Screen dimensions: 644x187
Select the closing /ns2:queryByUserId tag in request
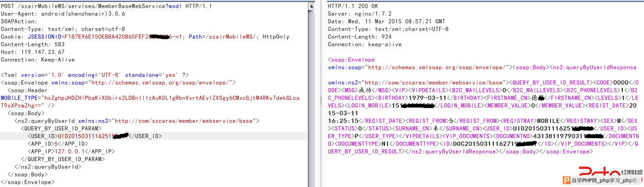[48, 166]
